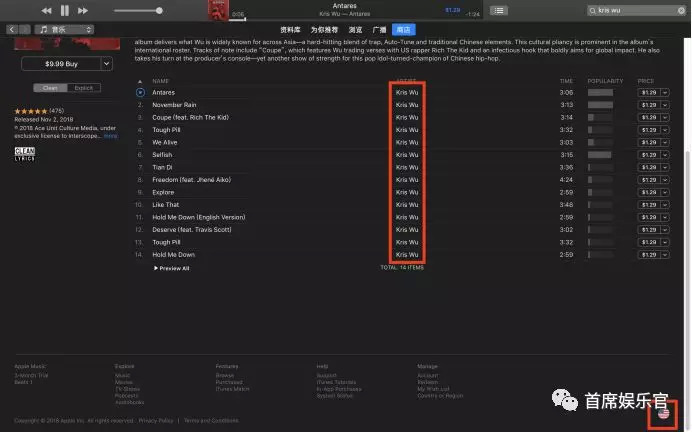The image size is (692, 432).
Task: Open the Country or Region footer link
Action: (440, 396)
